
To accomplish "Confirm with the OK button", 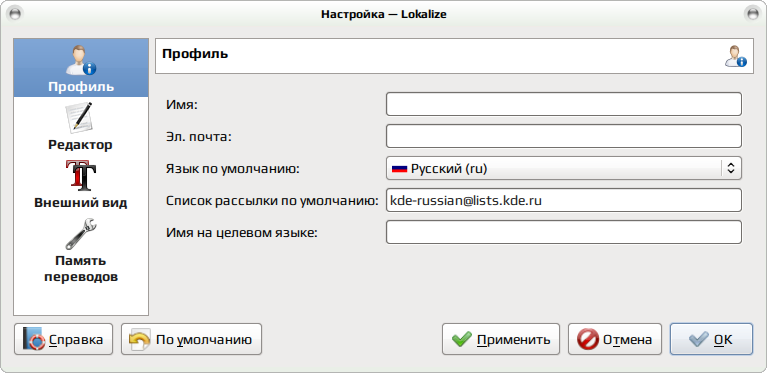I will click(x=711, y=339).
